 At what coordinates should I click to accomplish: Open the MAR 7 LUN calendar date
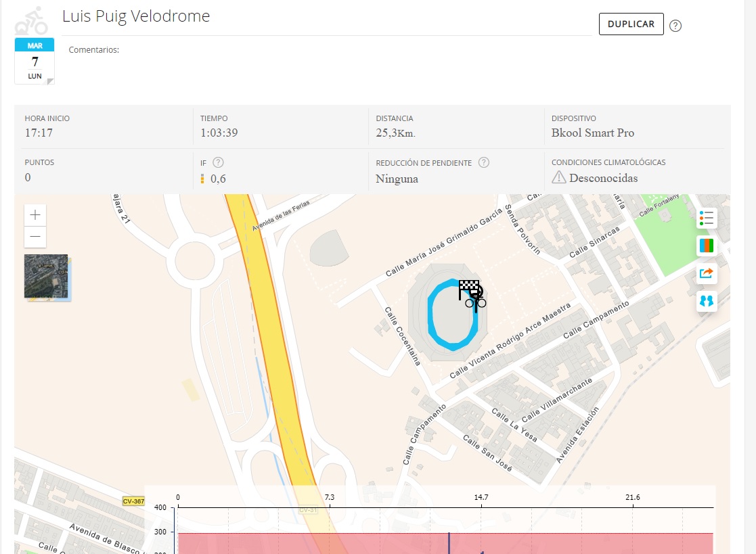coord(35,61)
